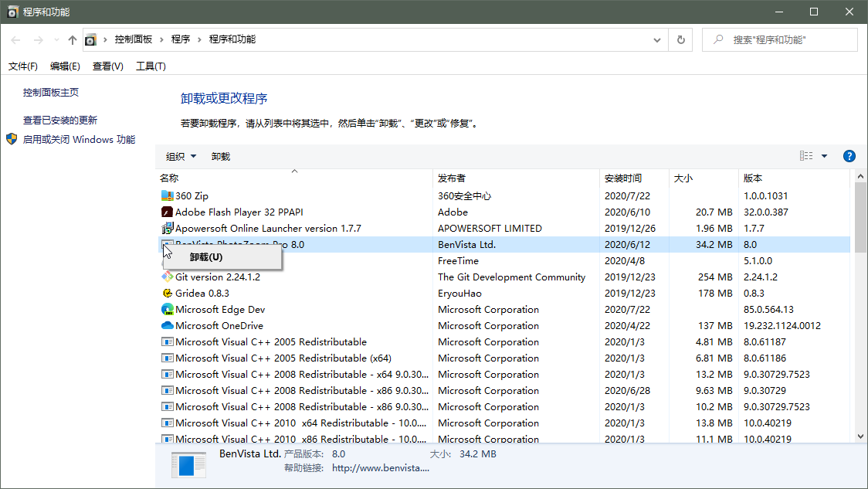Sort by 安装时间 column header
This screenshot has width=868, height=489.
(x=634, y=178)
